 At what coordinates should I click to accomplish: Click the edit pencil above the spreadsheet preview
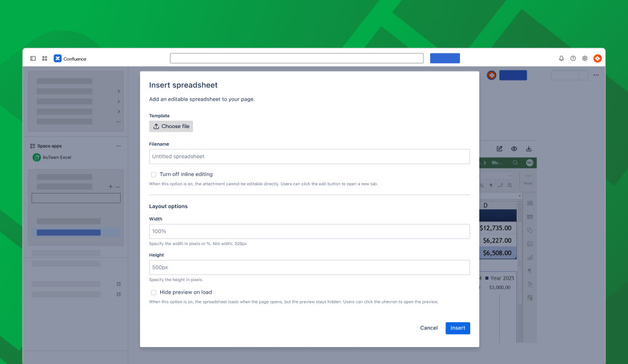pyautogui.click(x=499, y=147)
